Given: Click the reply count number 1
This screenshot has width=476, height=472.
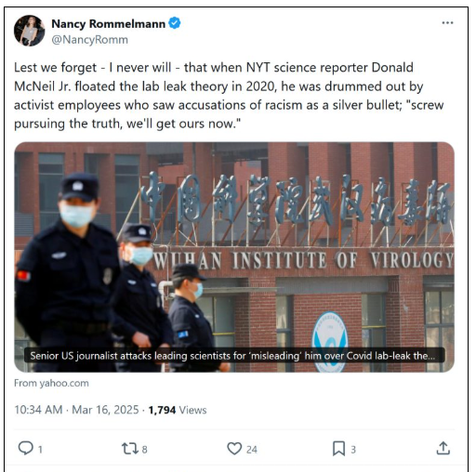Looking at the screenshot, I should [x=40, y=450].
